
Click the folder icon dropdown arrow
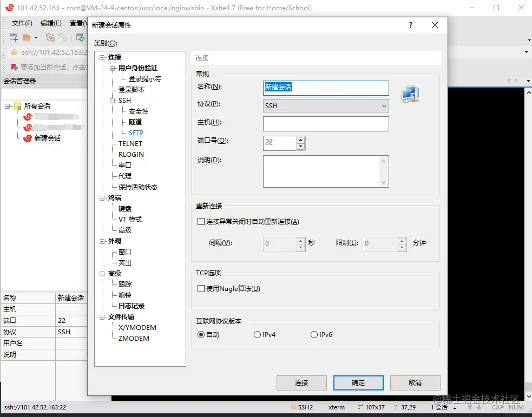click(36, 38)
